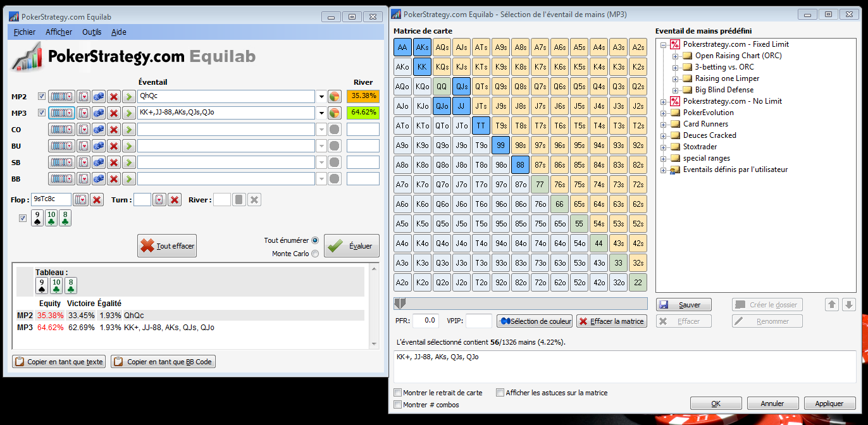Clear the MP3 range with red X
This screenshot has width=868, height=425.
coord(113,113)
